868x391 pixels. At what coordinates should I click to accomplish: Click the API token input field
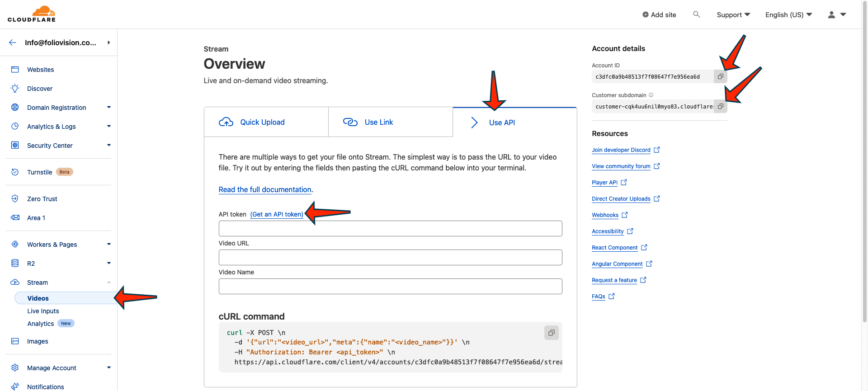coord(391,229)
